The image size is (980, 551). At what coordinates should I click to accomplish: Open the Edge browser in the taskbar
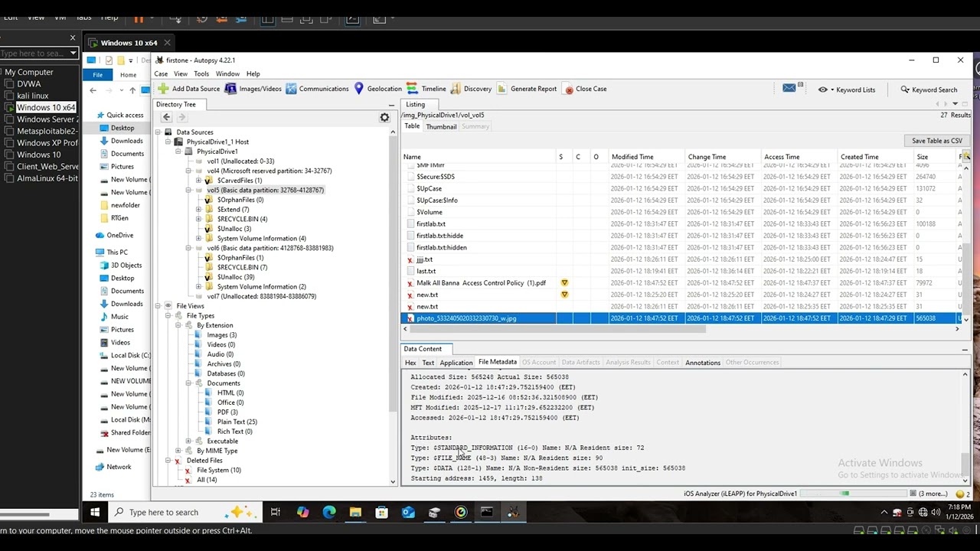tap(329, 512)
